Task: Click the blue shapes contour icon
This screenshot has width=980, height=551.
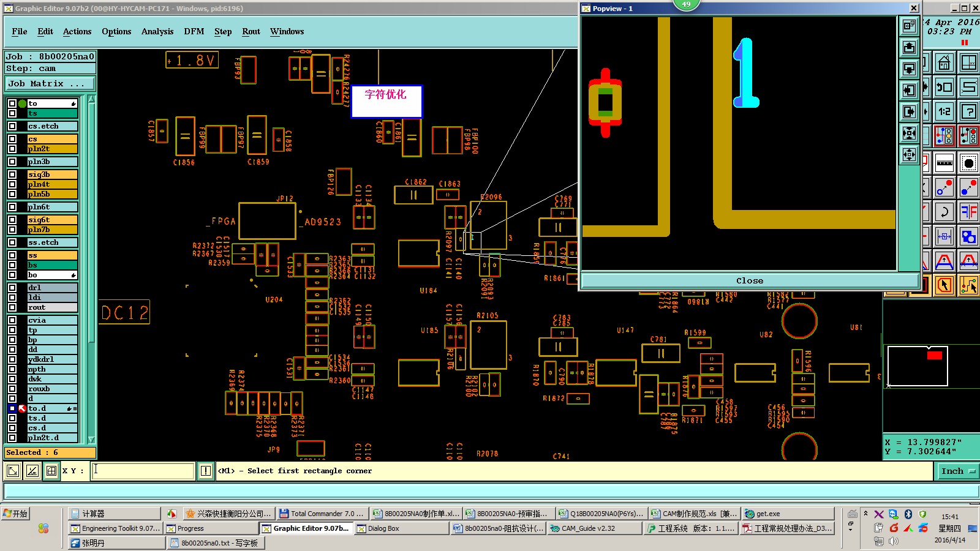Action: (x=969, y=236)
